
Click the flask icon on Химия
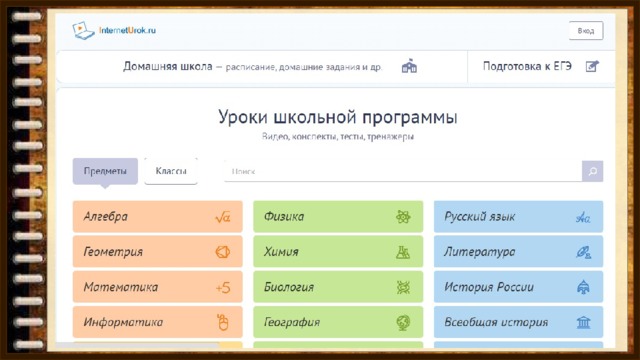[403, 252]
